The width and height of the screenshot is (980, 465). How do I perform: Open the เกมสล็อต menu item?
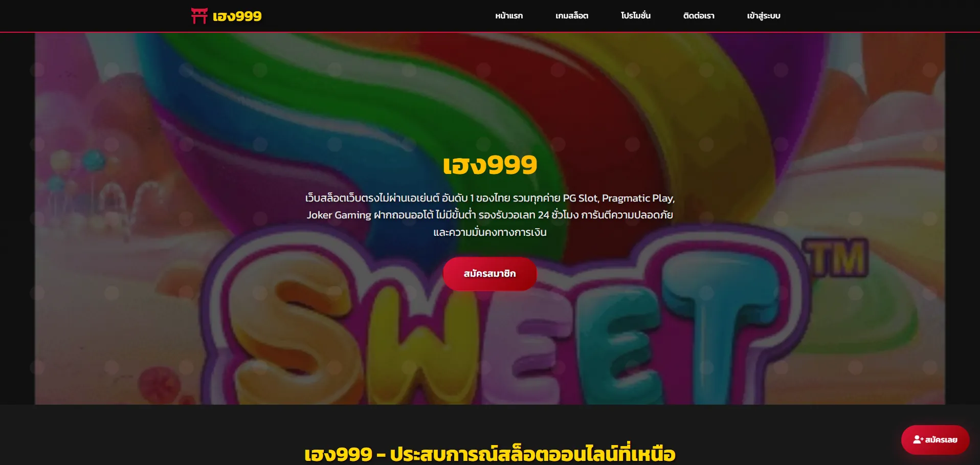pos(572,16)
